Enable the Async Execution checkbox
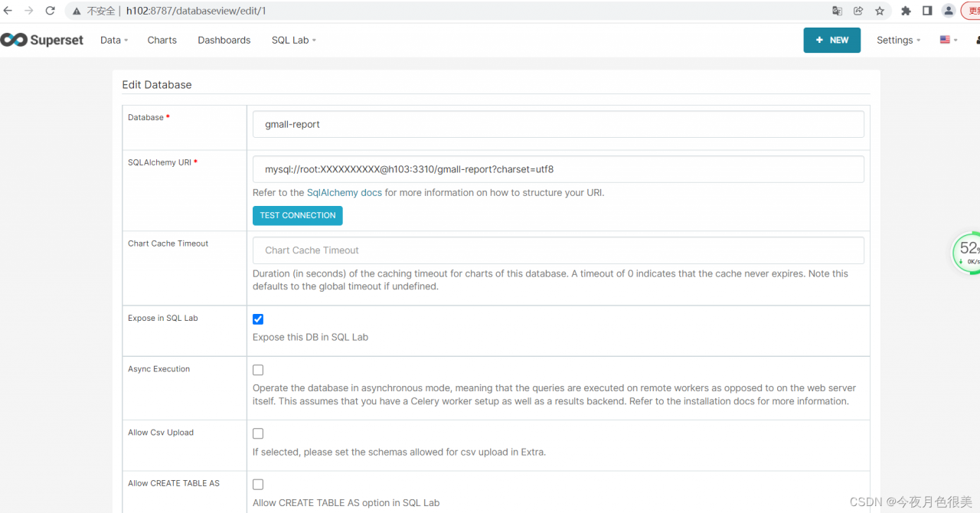 click(258, 370)
